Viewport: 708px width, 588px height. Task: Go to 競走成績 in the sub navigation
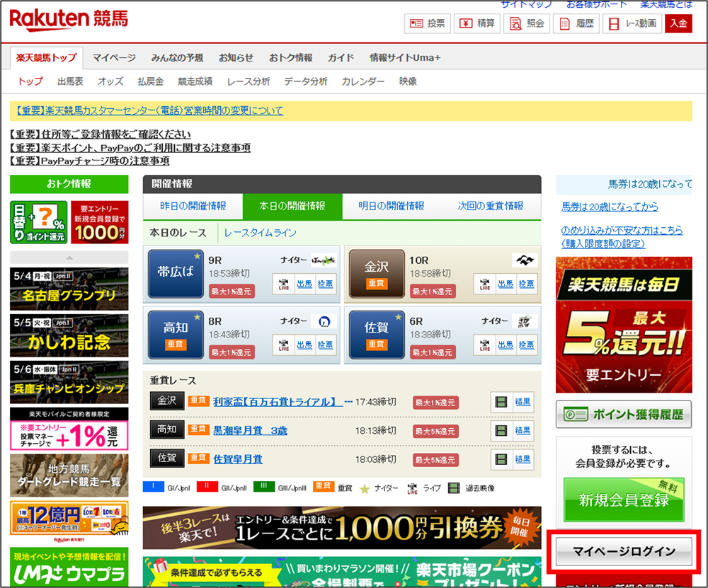(195, 81)
